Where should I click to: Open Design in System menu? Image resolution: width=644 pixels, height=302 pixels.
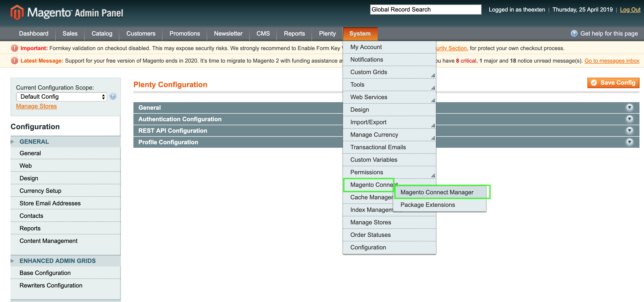click(x=389, y=110)
